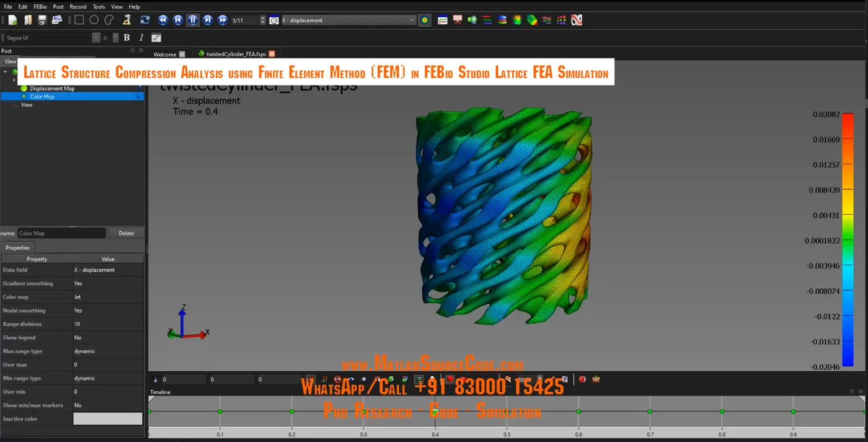Click the font size stepper arrows
The height and width of the screenshot is (442, 868).
[x=115, y=38]
